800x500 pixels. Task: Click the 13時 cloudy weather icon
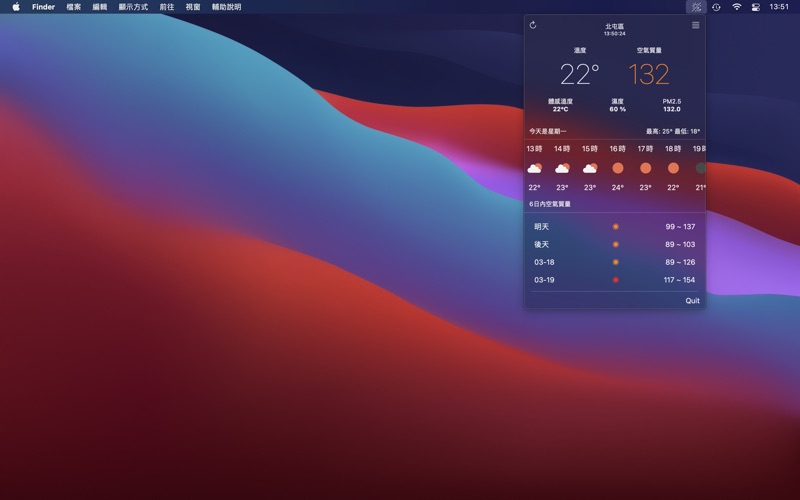coord(534,168)
